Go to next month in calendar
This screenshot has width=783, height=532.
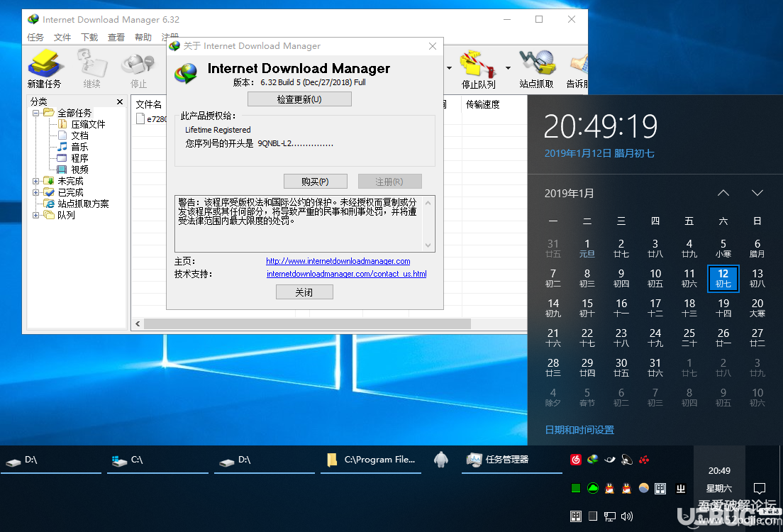(x=757, y=193)
